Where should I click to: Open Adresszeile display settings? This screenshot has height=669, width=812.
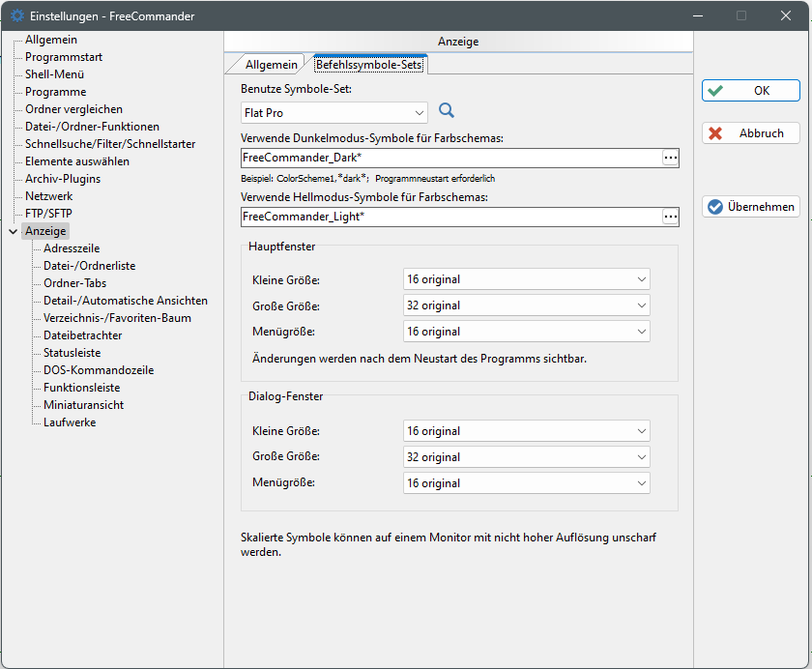[72, 248]
